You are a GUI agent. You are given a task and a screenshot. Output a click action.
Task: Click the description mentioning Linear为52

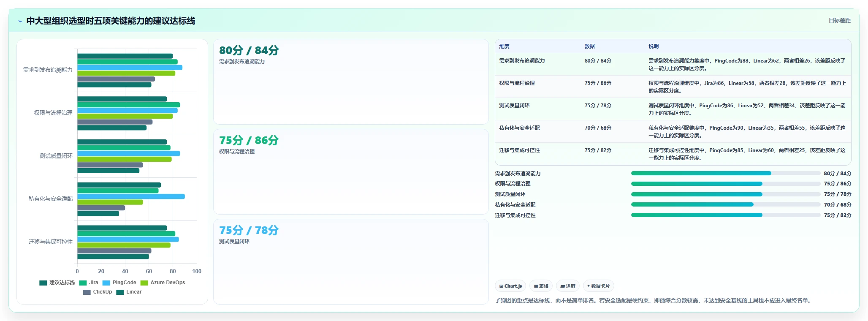coord(747,109)
